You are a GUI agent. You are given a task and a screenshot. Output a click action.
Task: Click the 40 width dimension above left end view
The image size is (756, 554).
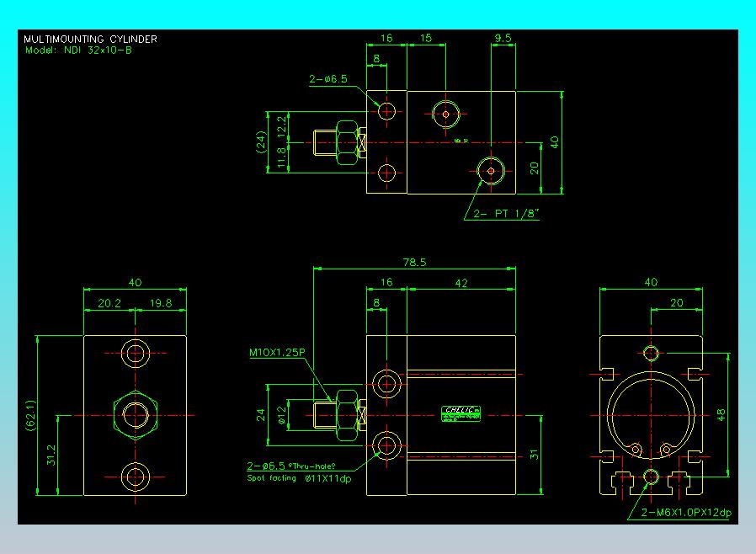tap(135, 283)
